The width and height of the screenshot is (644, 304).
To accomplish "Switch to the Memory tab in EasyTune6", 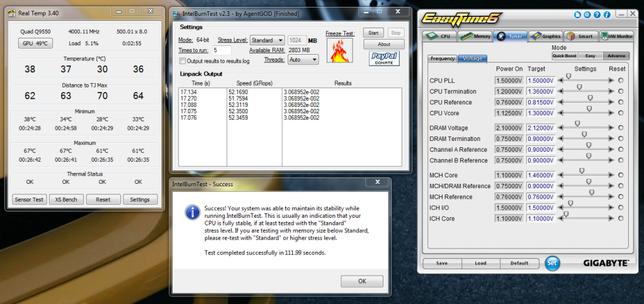I will pos(475,36).
